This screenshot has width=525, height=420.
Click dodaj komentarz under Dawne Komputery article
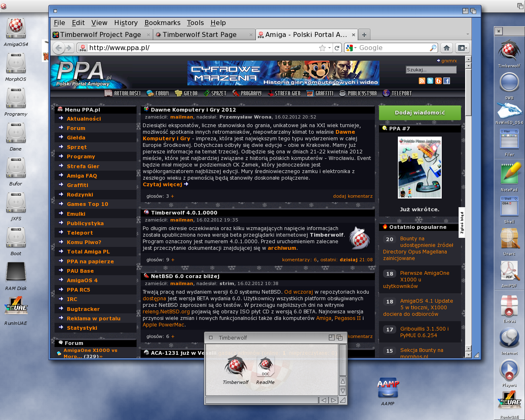353,196
